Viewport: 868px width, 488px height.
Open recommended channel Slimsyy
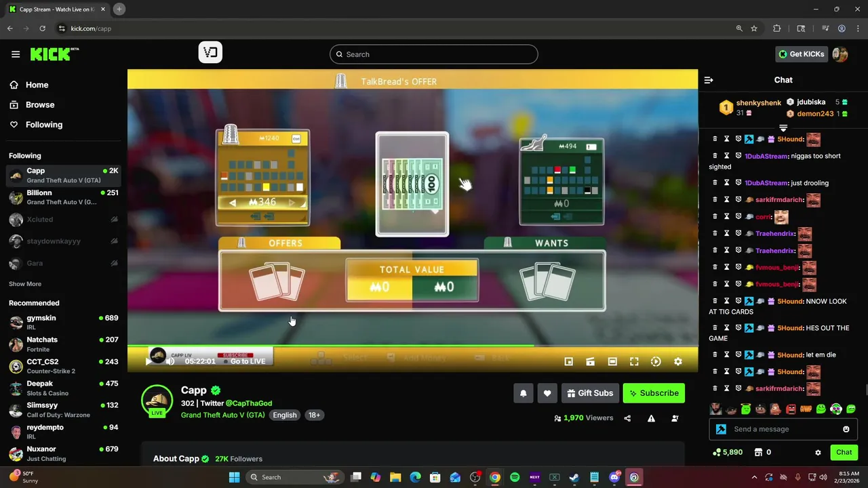(64, 409)
